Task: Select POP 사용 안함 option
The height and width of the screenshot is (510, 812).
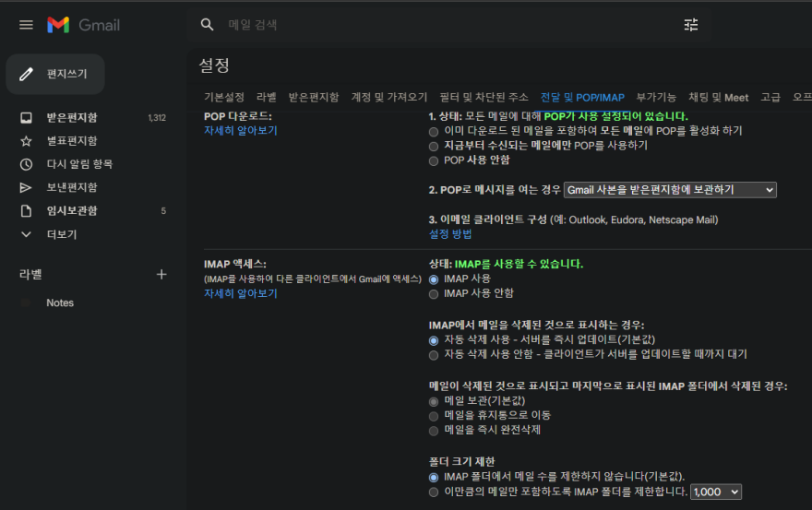Action: 434,161
